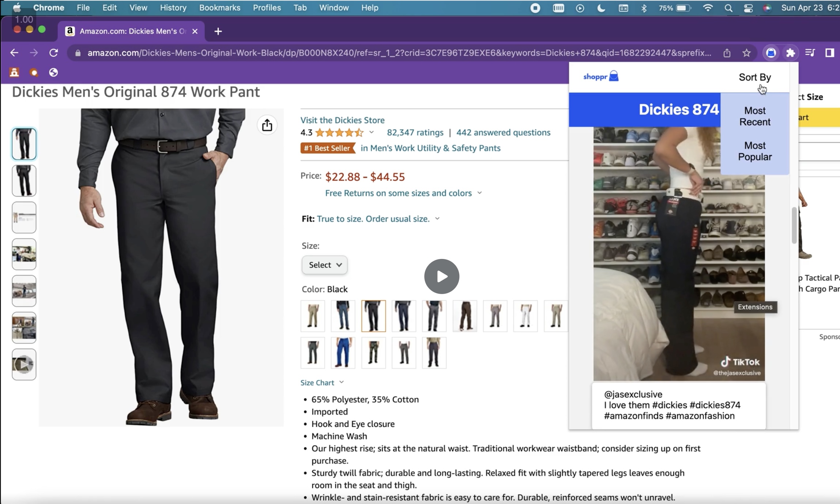
Task: Select the selected Black color swatch
Action: click(373, 316)
